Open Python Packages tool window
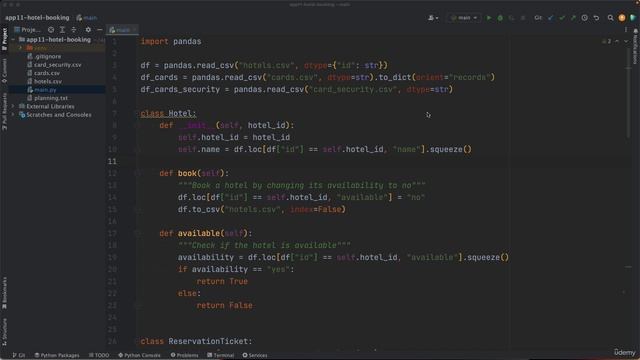This screenshot has width=640, height=360. [x=57, y=355]
